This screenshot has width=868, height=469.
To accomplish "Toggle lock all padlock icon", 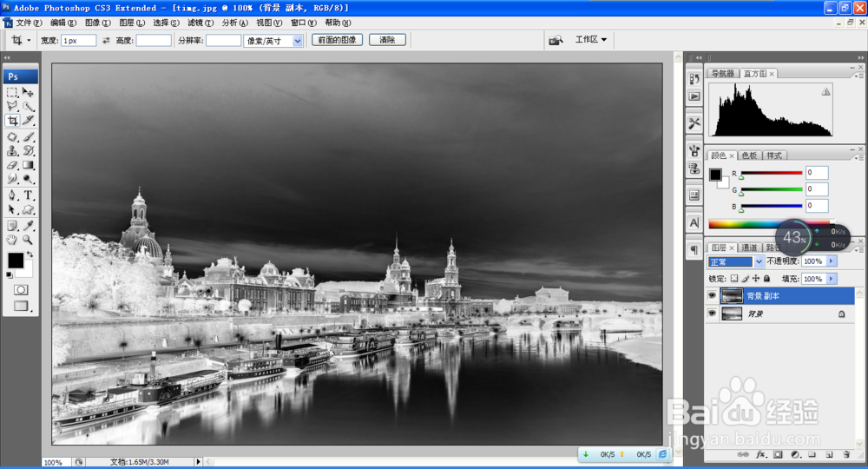I will point(766,279).
